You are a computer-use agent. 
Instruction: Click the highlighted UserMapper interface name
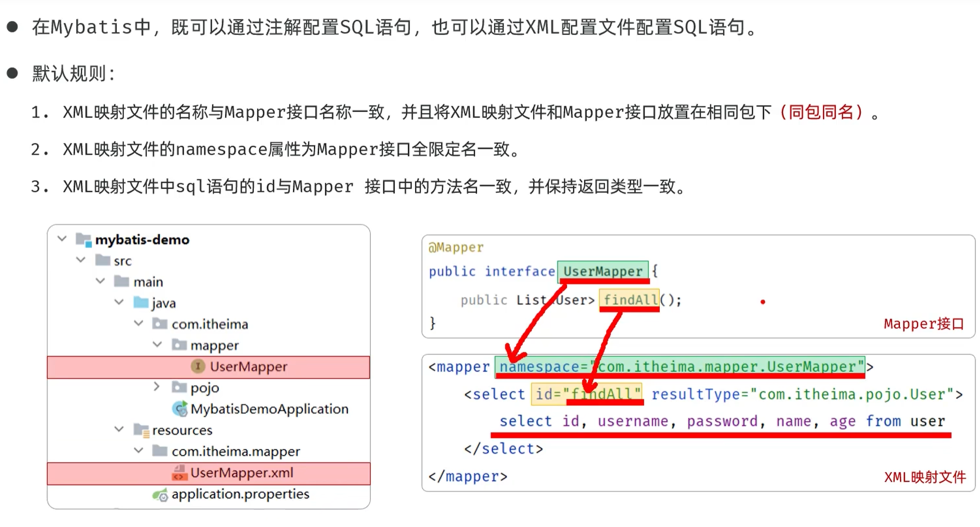coord(602,272)
